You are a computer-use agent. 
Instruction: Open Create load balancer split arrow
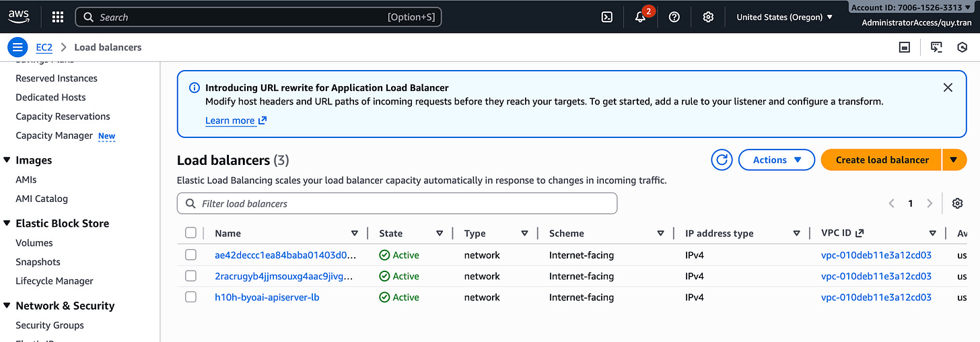(x=954, y=160)
